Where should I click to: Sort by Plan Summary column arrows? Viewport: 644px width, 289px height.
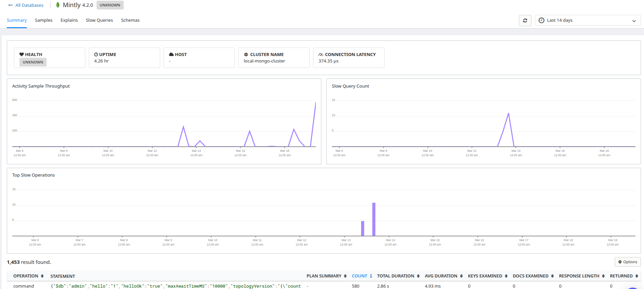coord(345,276)
